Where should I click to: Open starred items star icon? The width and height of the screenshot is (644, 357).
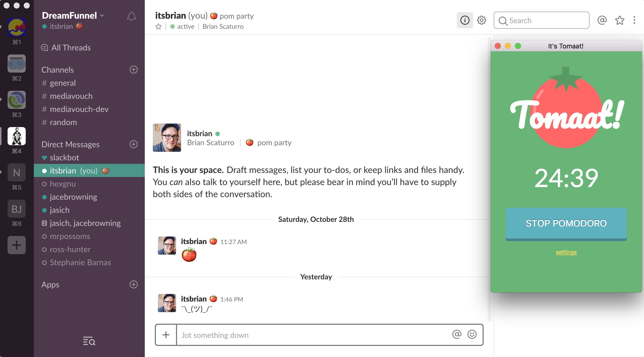click(620, 20)
